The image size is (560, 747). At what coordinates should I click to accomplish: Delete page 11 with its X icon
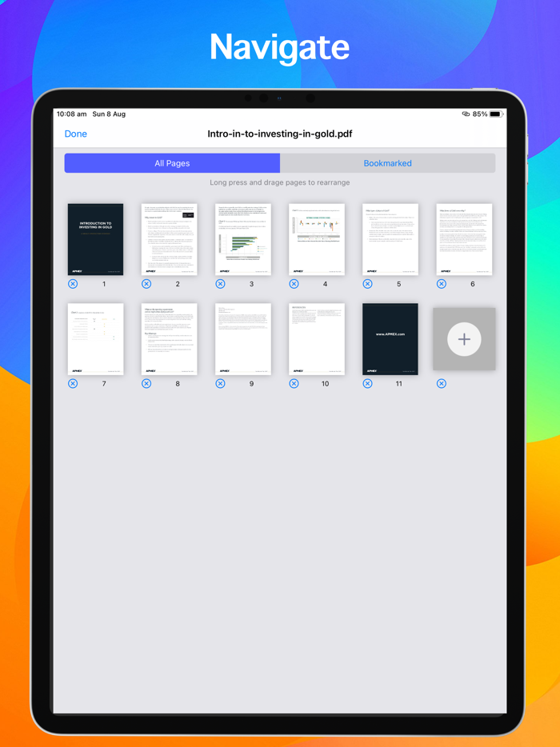tap(367, 384)
